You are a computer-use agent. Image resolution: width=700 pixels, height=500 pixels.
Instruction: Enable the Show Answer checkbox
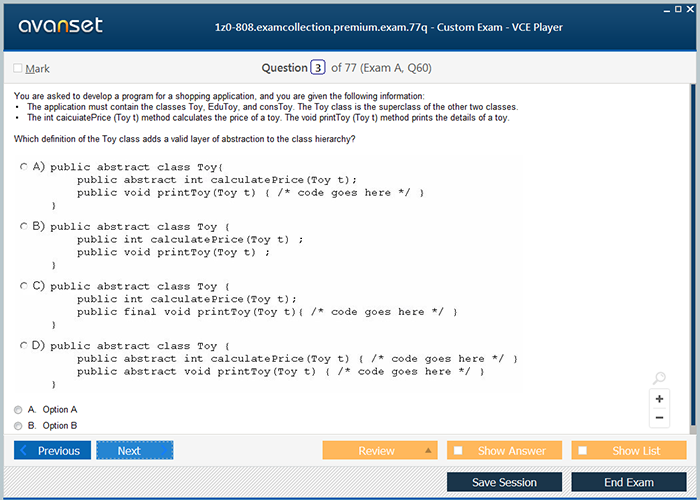[x=458, y=450]
